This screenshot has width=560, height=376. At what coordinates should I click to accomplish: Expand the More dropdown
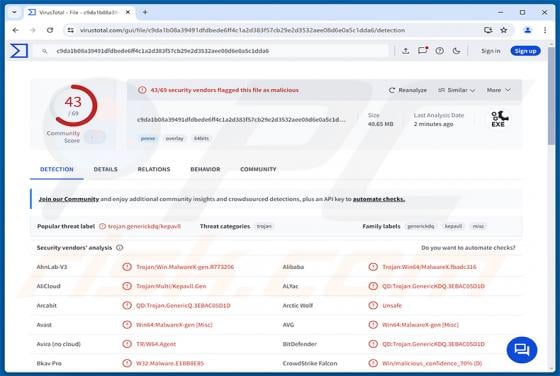click(x=499, y=90)
